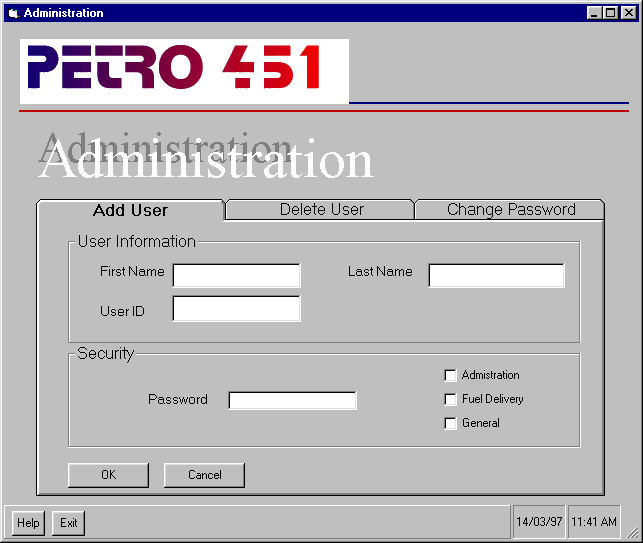Viewport: 643px width, 543px height.
Task: Click the Exit button
Action: pyautogui.click(x=68, y=523)
